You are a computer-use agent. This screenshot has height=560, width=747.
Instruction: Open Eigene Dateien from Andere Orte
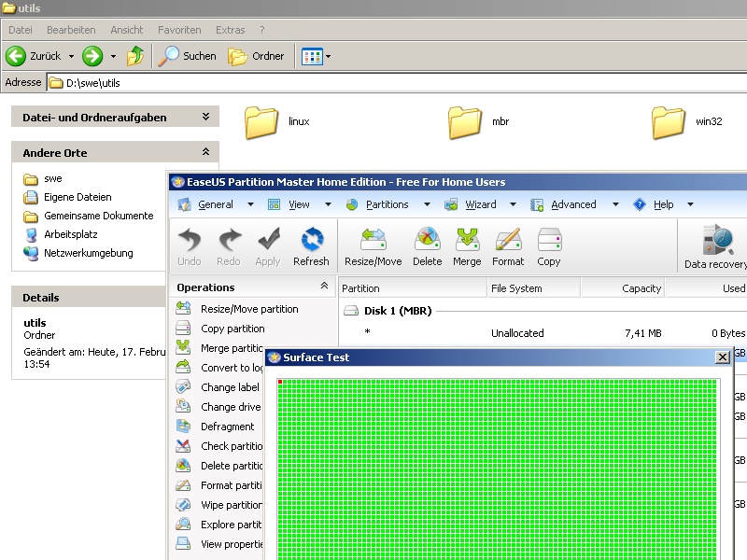click(67, 197)
